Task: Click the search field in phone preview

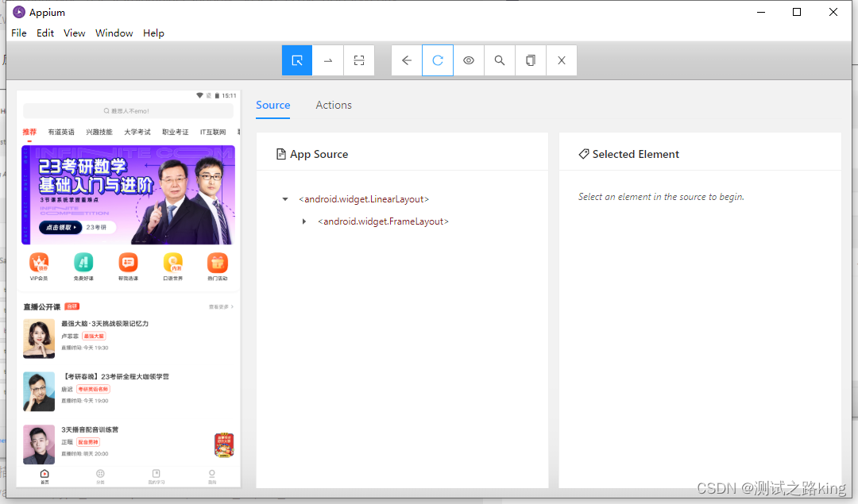Action: pyautogui.click(x=128, y=111)
